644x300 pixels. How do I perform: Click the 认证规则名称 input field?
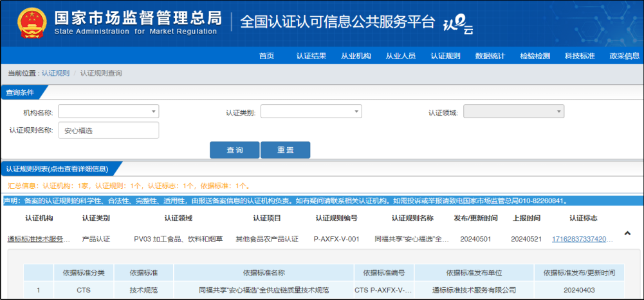[108, 130]
